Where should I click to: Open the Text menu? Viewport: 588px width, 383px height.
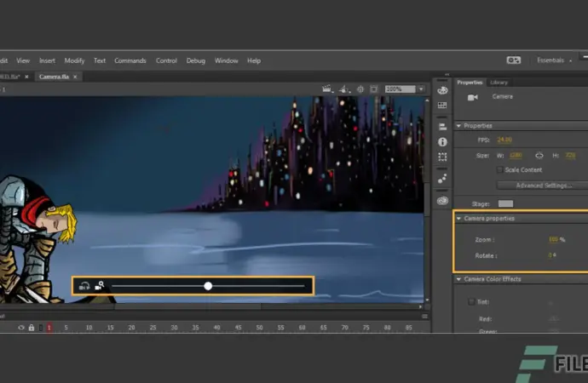coord(100,60)
